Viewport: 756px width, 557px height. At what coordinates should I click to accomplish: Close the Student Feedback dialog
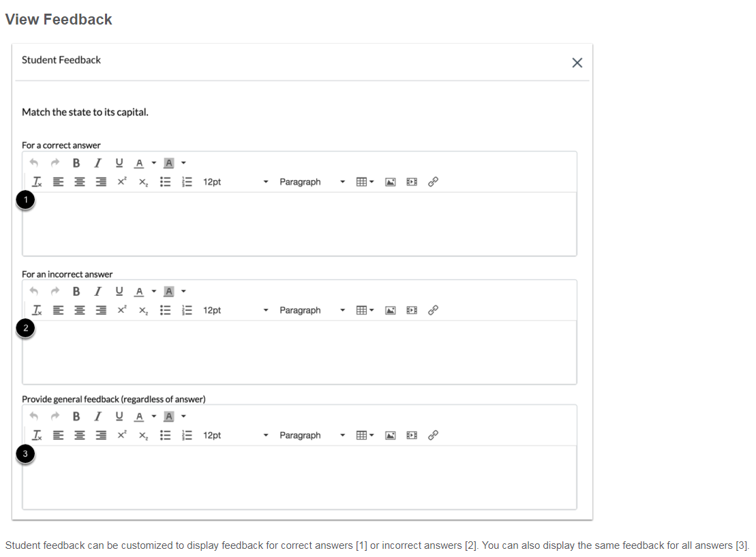[x=577, y=62]
